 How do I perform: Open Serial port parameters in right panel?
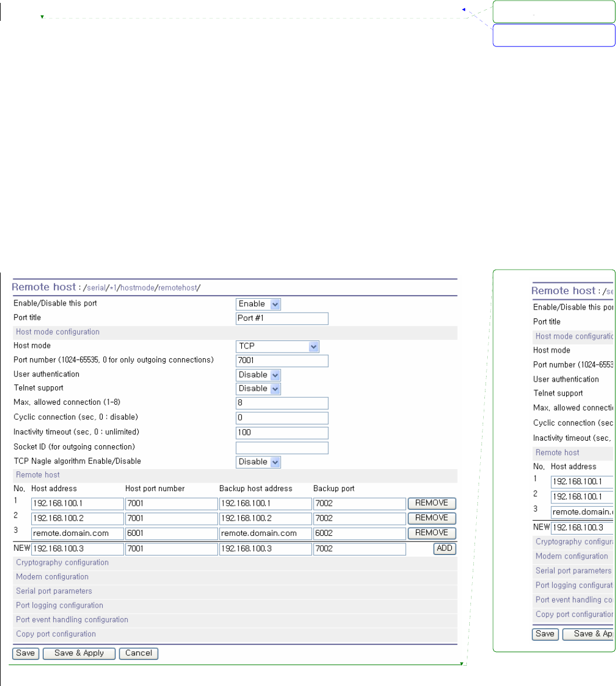574,571
